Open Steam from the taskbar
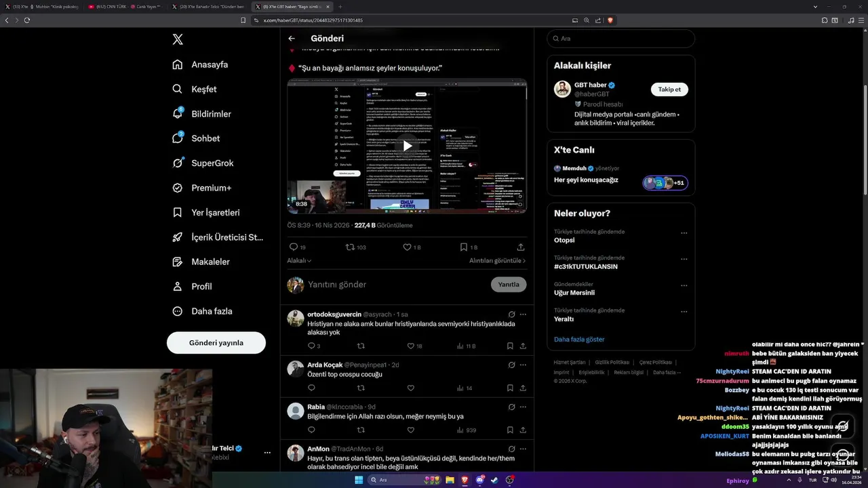 [494, 480]
